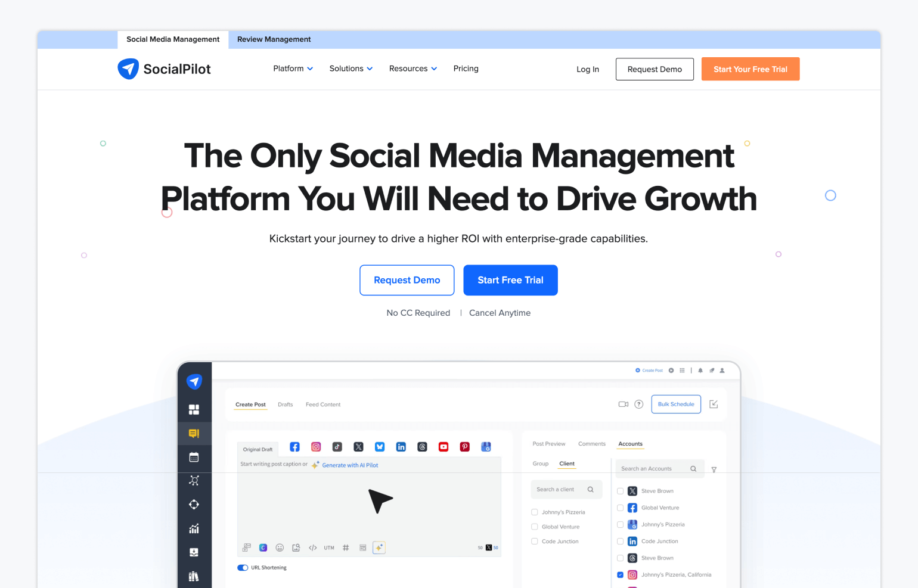Click the Canva icon in editor toolbar

(263, 547)
